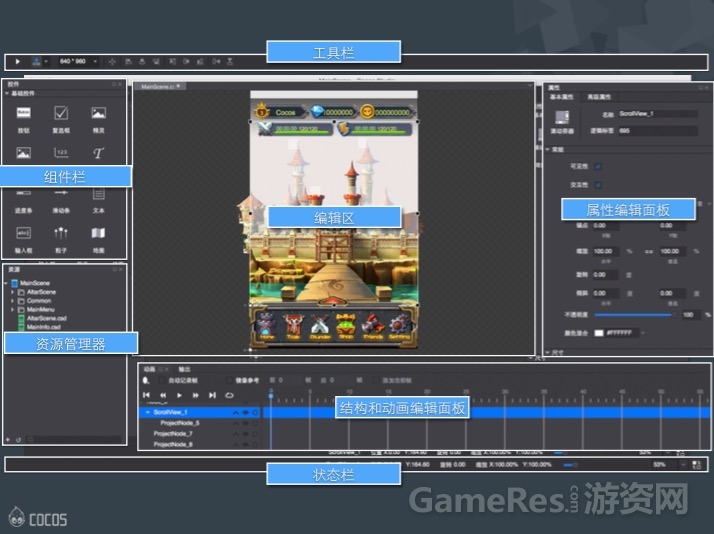Click fit-to-screen icon in status bar

[697, 465]
